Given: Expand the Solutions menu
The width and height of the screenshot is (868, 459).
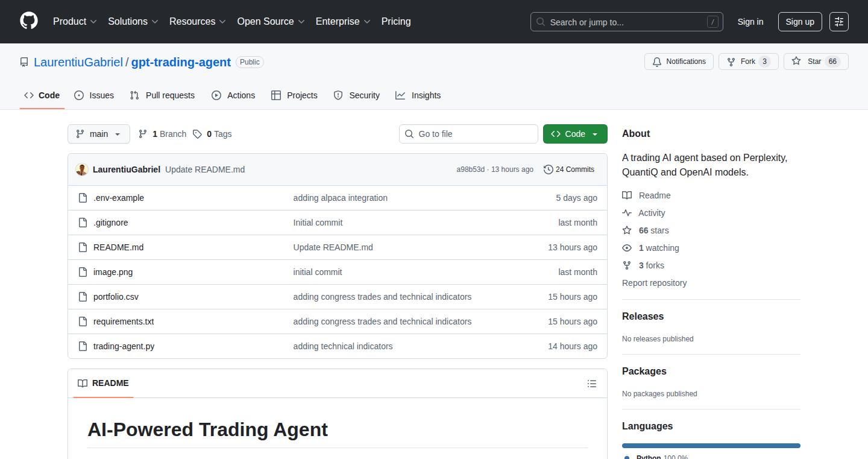Looking at the screenshot, I should (133, 21).
